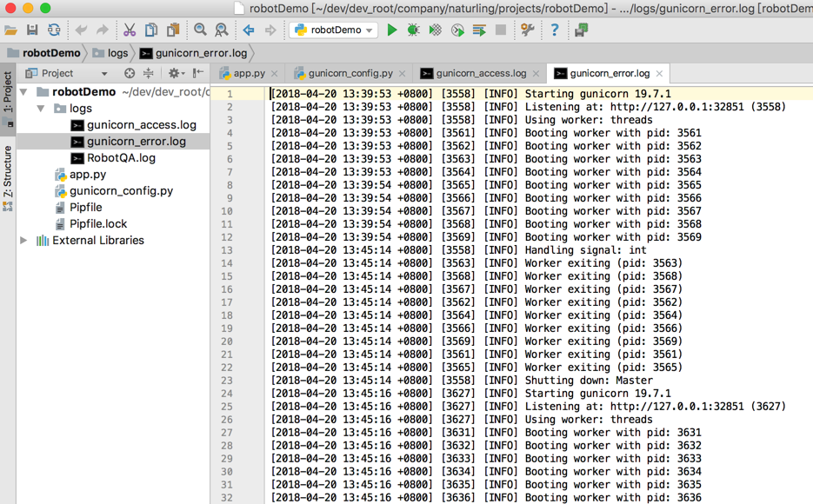This screenshot has width=813, height=504.
Task: Click robotDemo breadcrumb in navigation bar
Action: [x=44, y=53]
